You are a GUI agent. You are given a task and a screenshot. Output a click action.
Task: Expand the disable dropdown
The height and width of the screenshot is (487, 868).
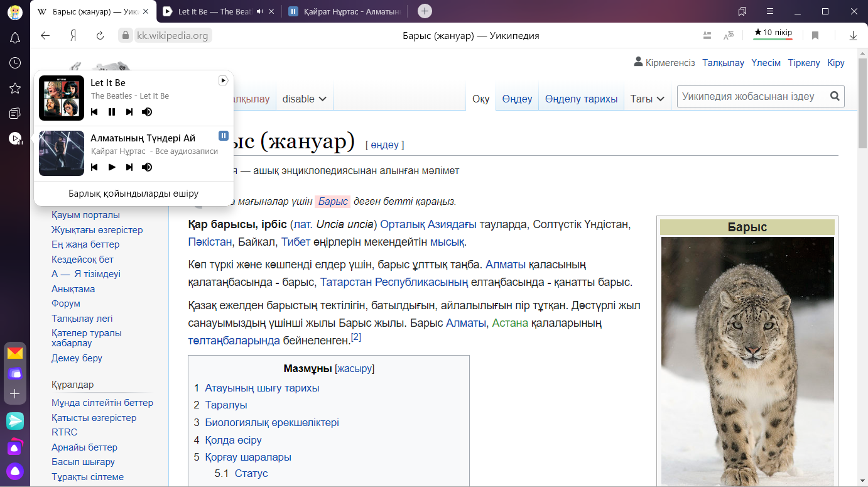(x=305, y=99)
